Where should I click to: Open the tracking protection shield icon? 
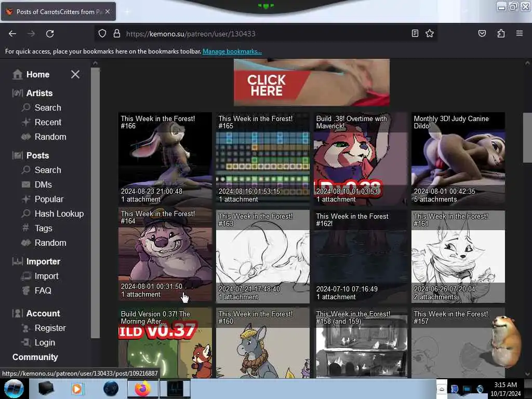[102, 34]
